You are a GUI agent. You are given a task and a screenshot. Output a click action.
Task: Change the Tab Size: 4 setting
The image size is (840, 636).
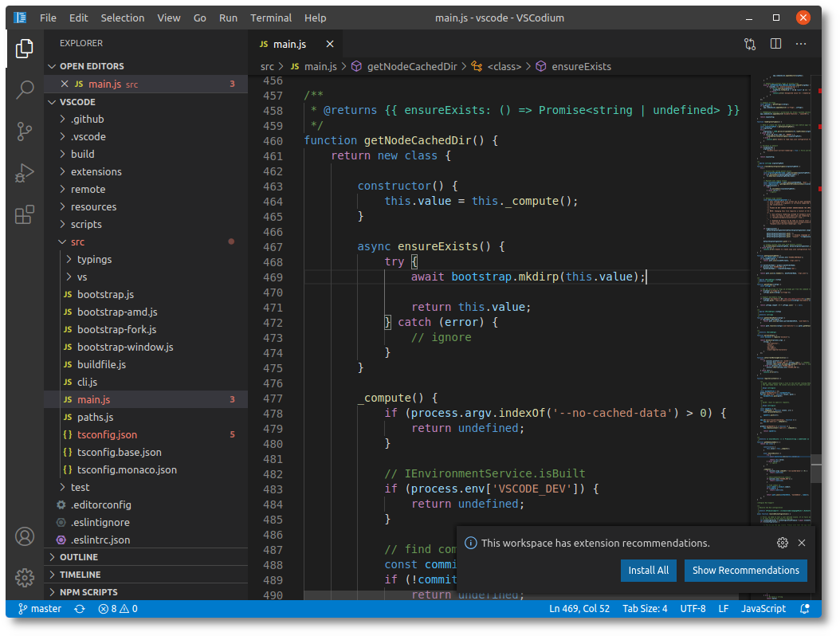[645, 609]
